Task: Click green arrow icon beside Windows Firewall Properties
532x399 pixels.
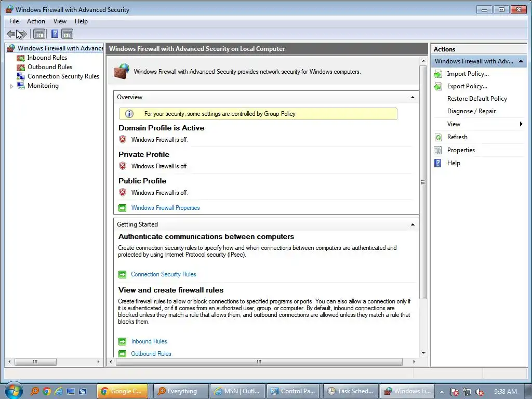Action: 123,208
